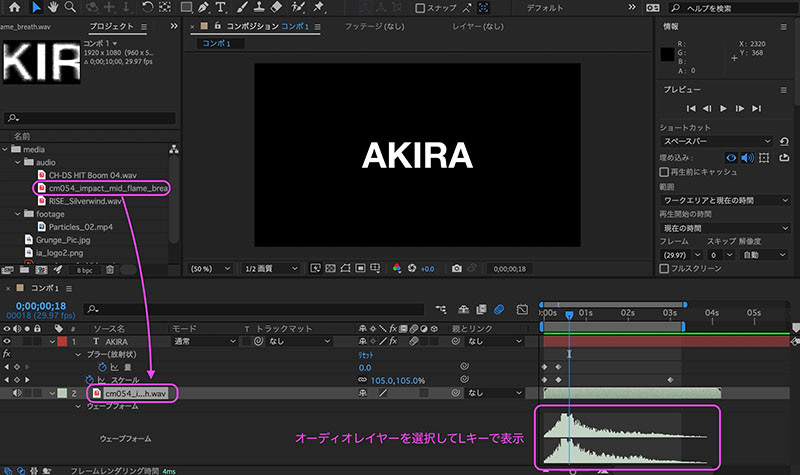Select the Zoom magnifier tool

pyautogui.click(x=70, y=7)
